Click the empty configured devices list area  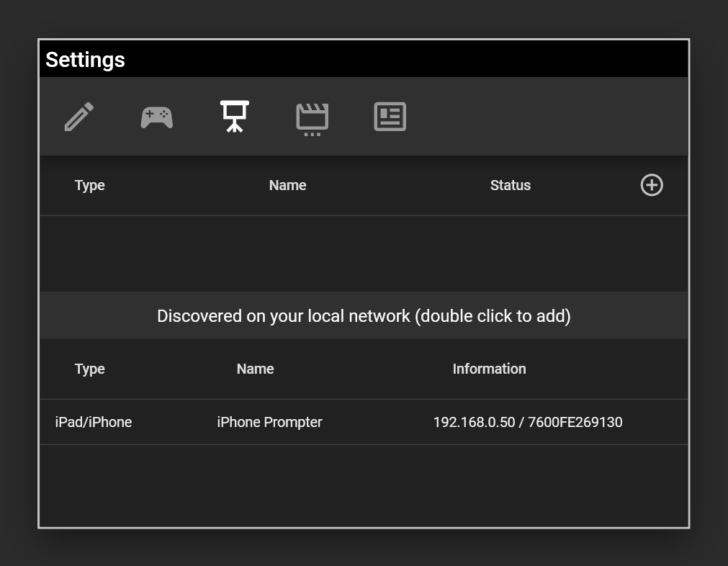(364, 253)
